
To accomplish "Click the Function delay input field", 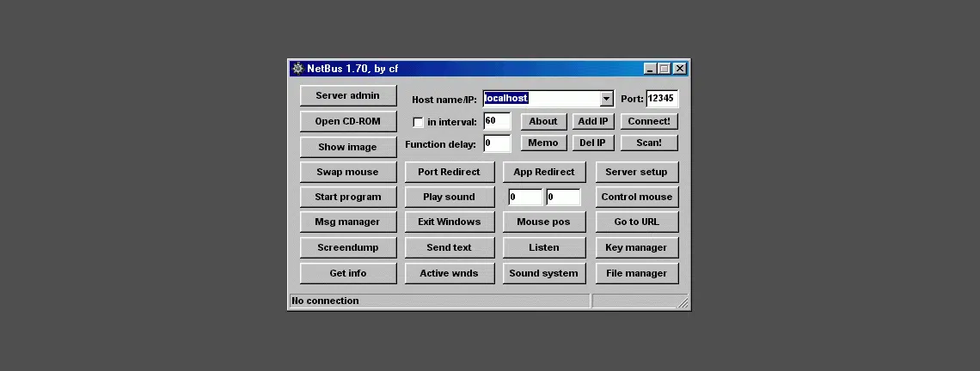I will [497, 143].
